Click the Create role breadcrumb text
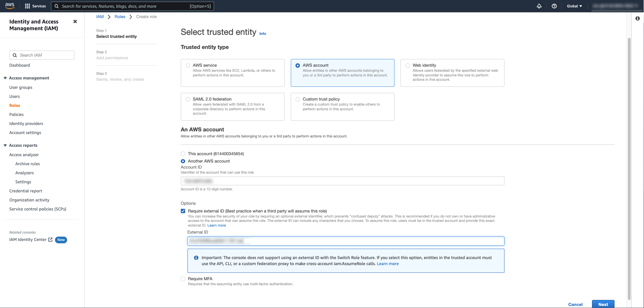 point(146,17)
